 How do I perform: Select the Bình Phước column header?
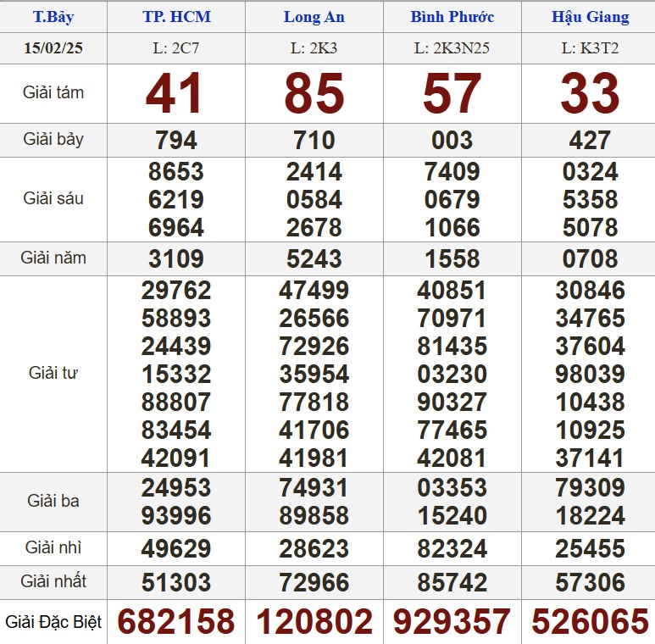452,17
